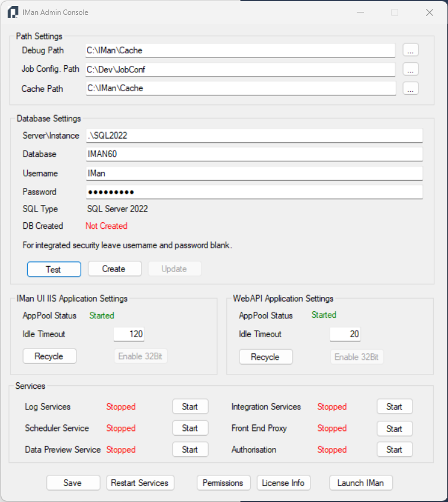Start the Data Preview Service
The height and width of the screenshot is (502, 448).
190,449
